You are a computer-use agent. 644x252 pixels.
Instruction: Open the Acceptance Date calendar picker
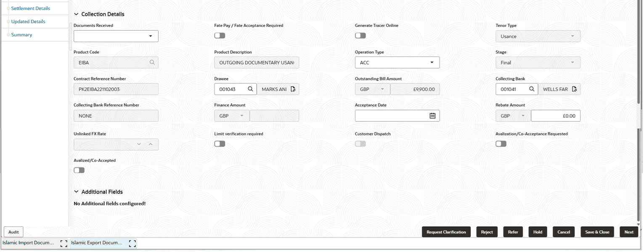pyautogui.click(x=432, y=115)
